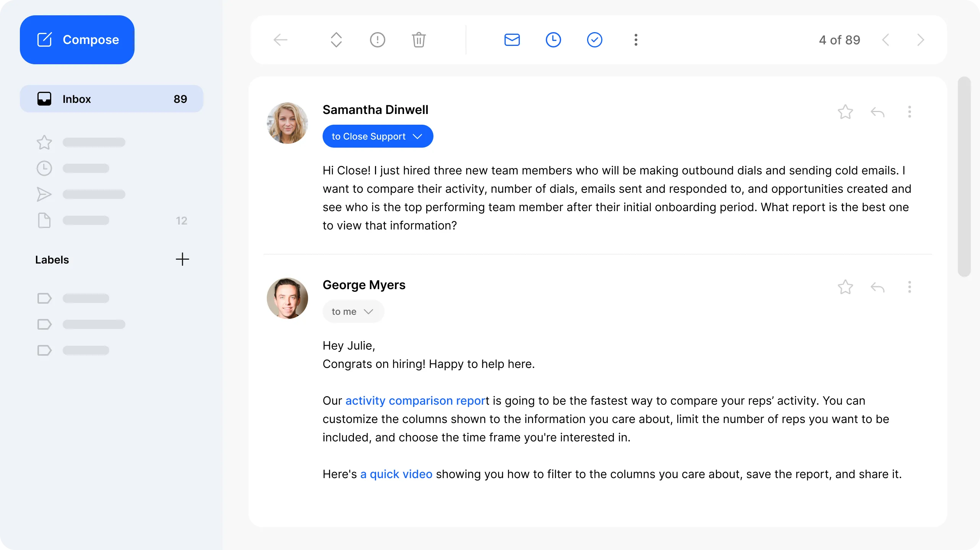980x550 pixels.
Task: Click the drafts count 12
Action: click(182, 221)
